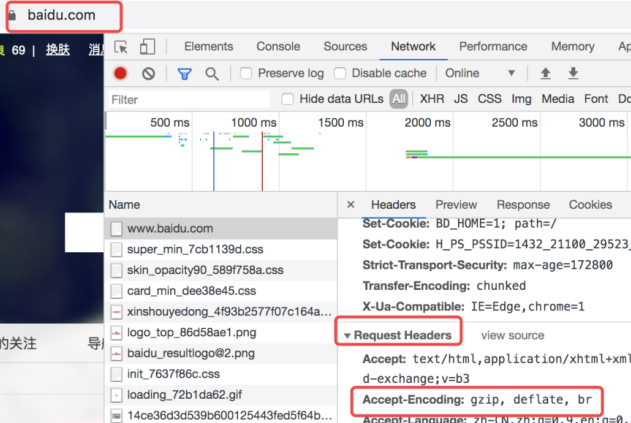Select the inspect element picker icon

[x=121, y=47]
